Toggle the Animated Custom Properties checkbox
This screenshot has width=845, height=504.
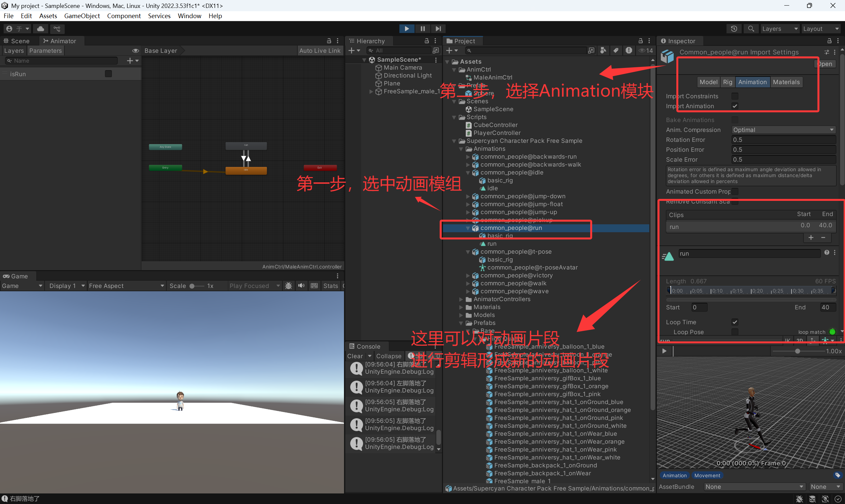click(735, 192)
